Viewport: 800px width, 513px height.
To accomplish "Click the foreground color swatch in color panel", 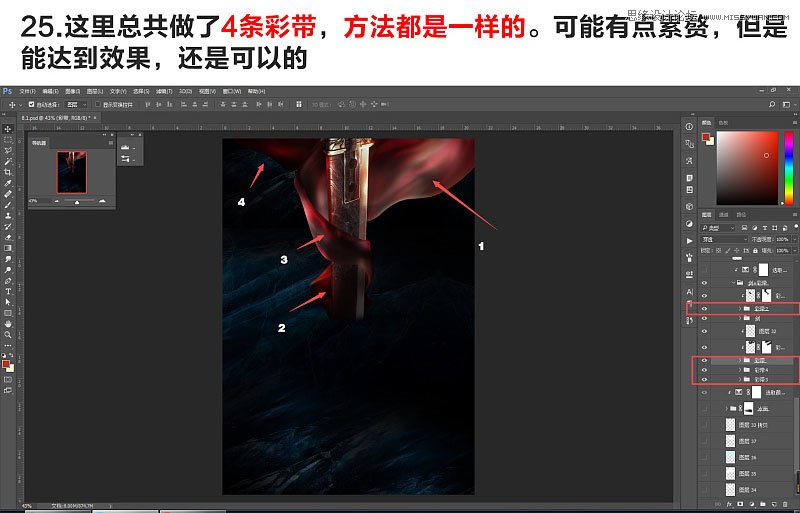I will [705, 137].
